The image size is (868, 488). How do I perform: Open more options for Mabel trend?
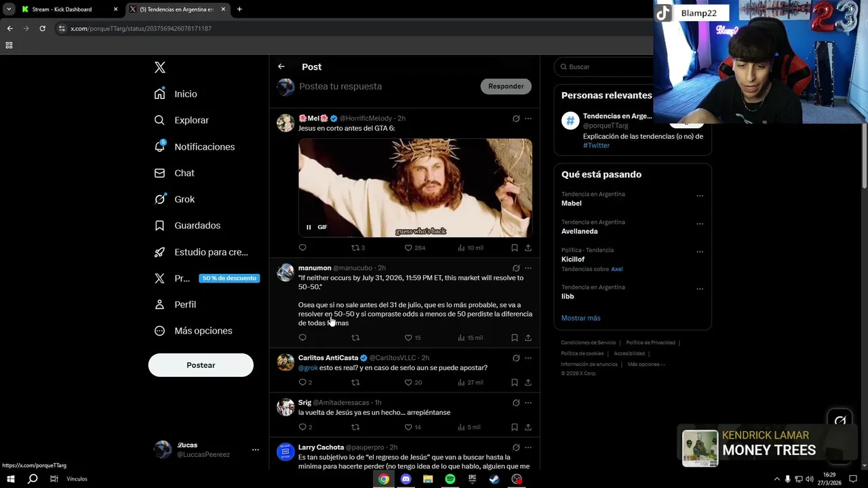tap(700, 196)
